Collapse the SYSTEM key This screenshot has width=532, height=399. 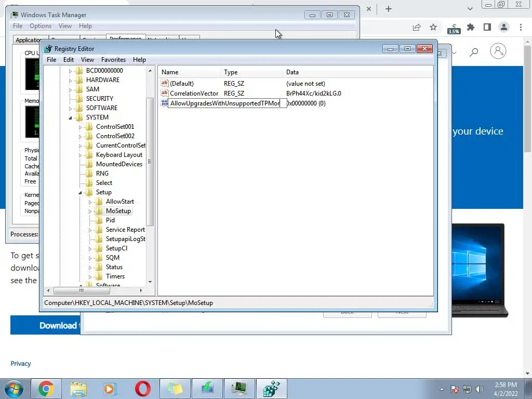(70, 118)
